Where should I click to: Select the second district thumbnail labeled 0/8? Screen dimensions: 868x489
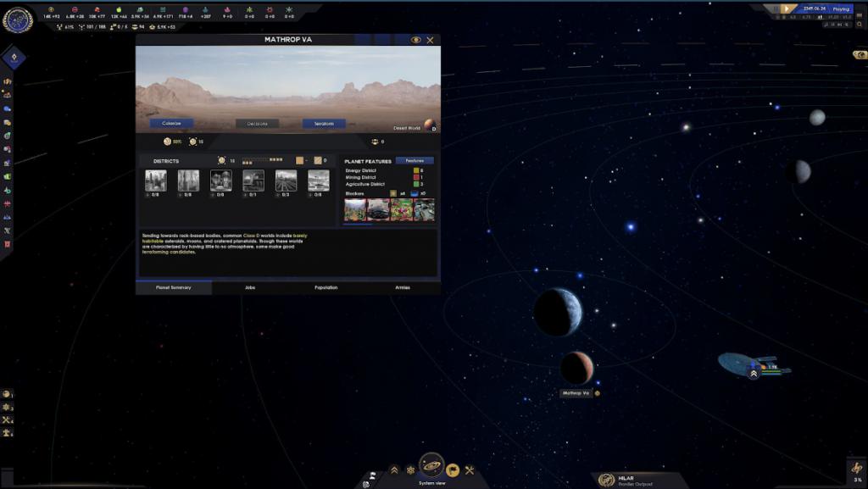pyautogui.click(x=188, y=181)
